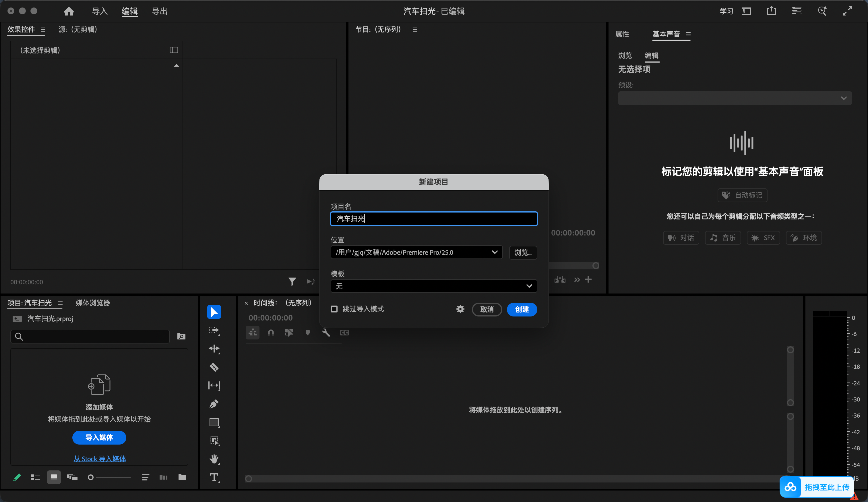Open the 导出 tab
Viewport: 868px width, 502px height.
(x=160, y=11)
